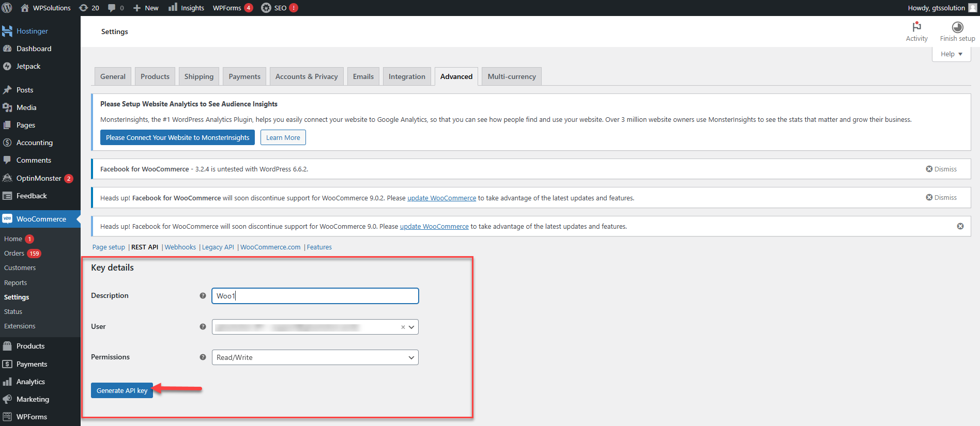The height and width of the screenshot is (426, 980).
Task: Click the Finish setup progress icon
Action: 957,27
